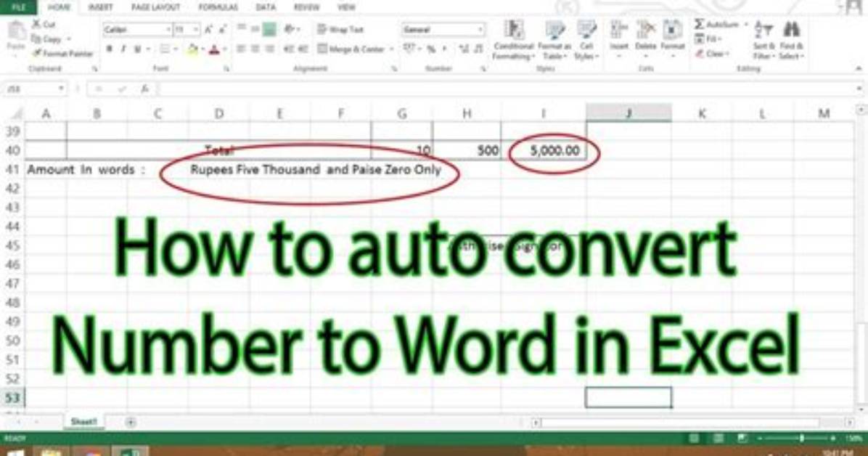This screenshot has height=456, width=868.
Task: Toggle Middle Align in Alignment group
Action: click(x=255, y=29)
